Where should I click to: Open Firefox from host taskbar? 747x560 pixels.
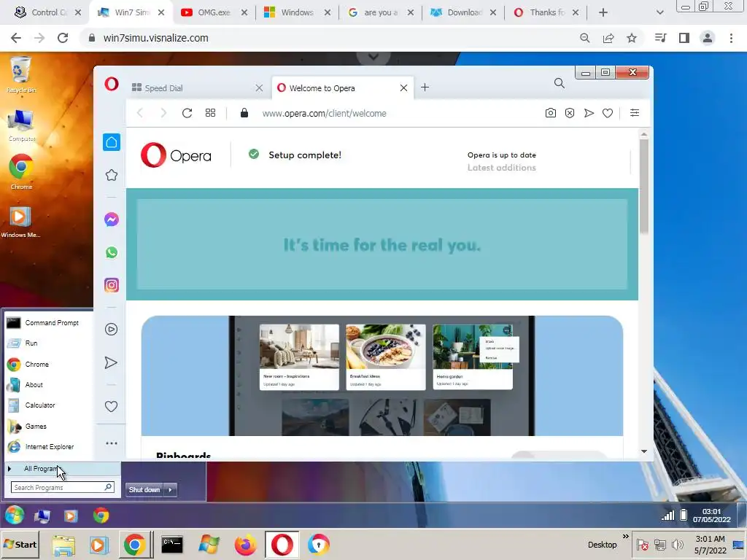point(245,545)
